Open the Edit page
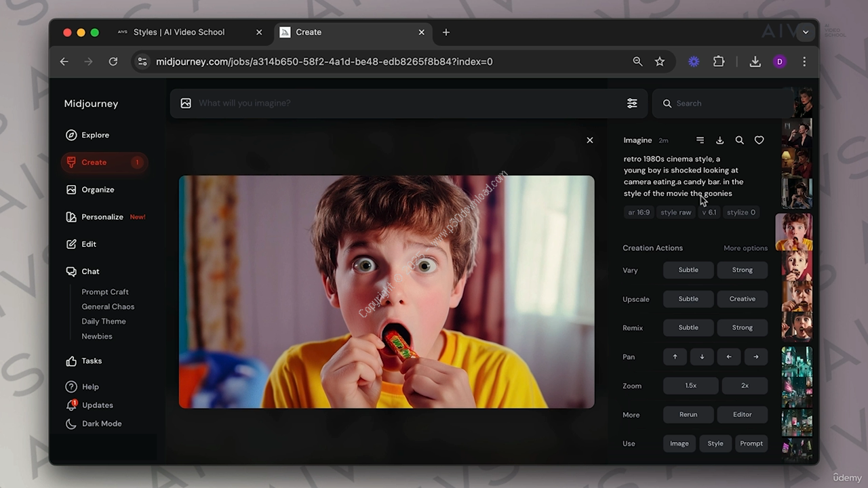The width and height of the screenshot is (868, 488). click(x=81, y=244)
